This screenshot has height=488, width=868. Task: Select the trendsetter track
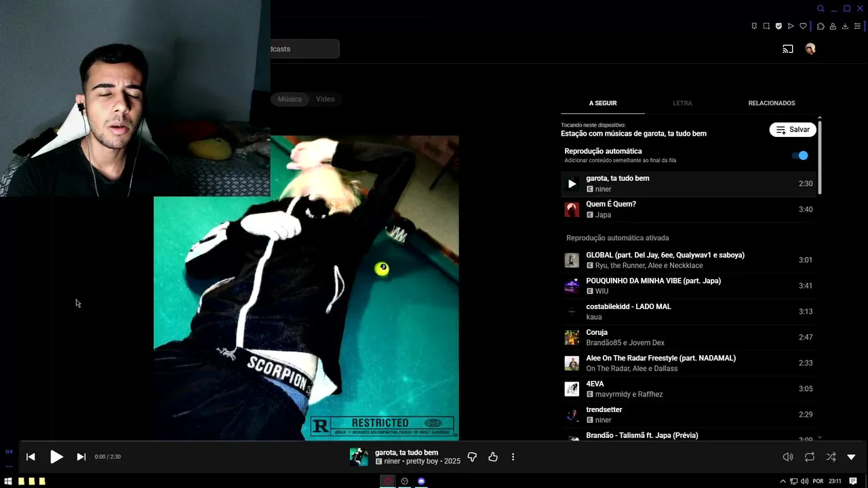[689, 415]
